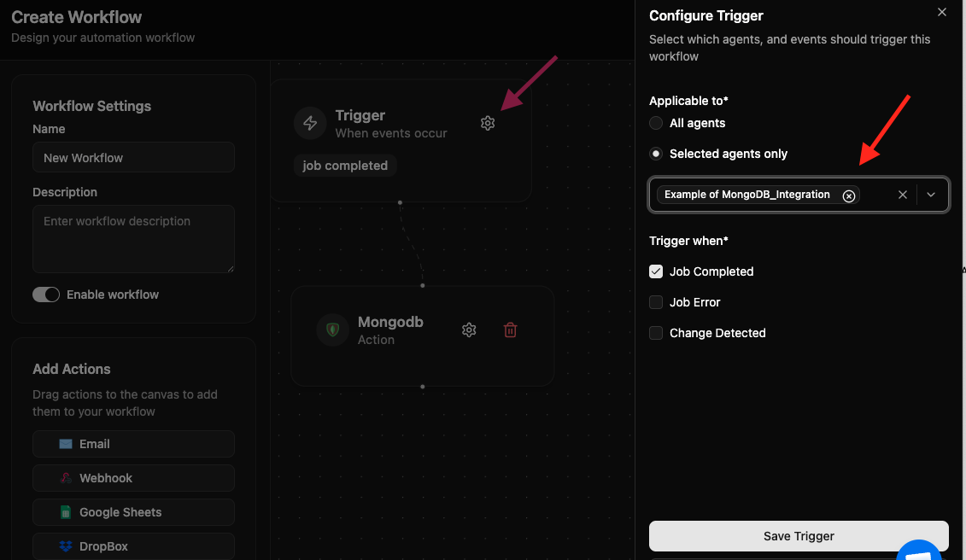Check the Change Detected trigger
This screenshot has height=560, width=966.
pos(656,333)
